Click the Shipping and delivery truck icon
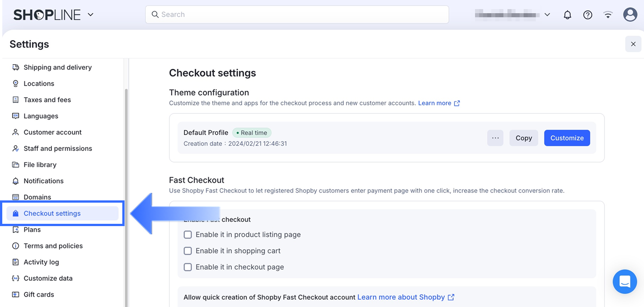Screen dimensions: 644x307 click(15, 67)
